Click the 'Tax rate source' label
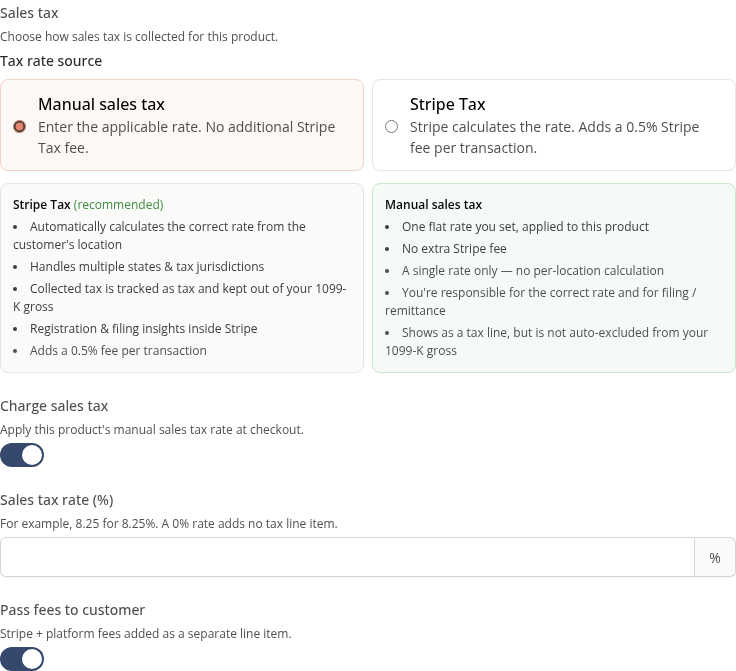 [51, 61]
